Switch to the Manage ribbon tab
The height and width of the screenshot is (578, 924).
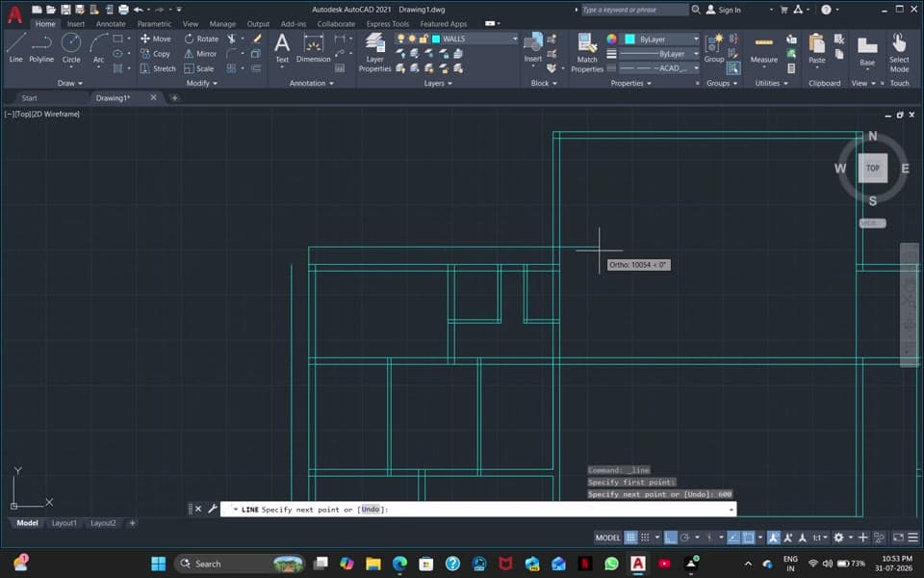[222, 23]
